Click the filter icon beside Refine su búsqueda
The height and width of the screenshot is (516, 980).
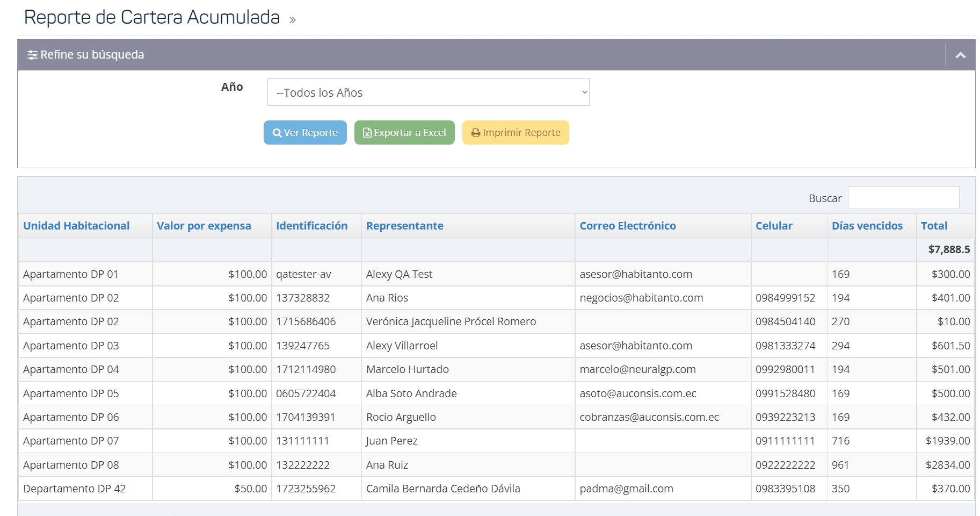33,54
